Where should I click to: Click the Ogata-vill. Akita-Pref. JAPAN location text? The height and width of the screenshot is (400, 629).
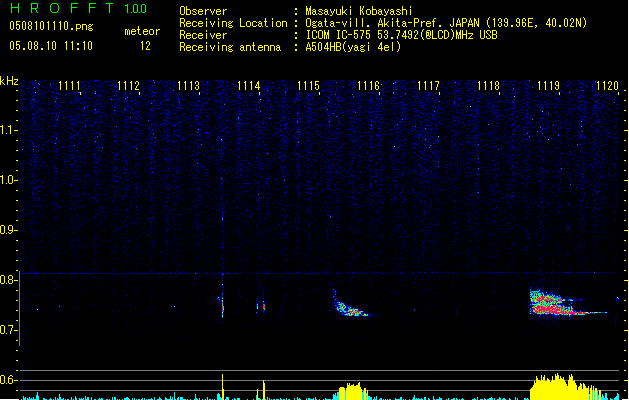pos(446,23)
